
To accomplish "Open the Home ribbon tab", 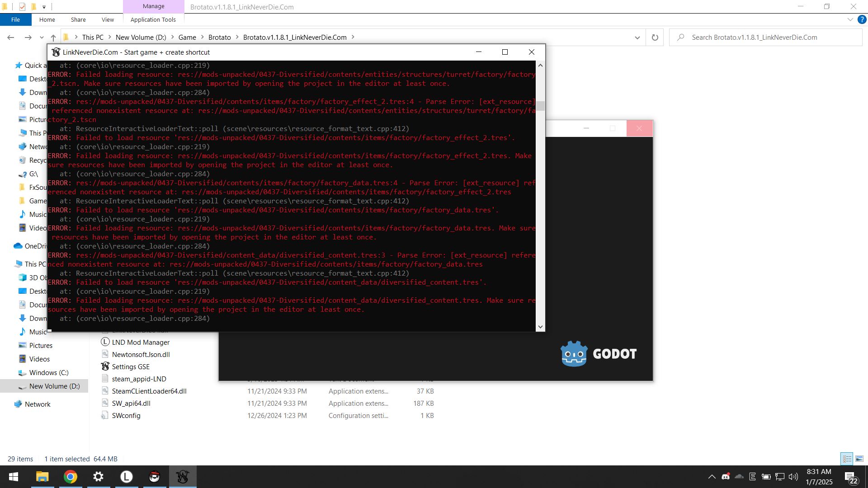I will pos(47,19).
